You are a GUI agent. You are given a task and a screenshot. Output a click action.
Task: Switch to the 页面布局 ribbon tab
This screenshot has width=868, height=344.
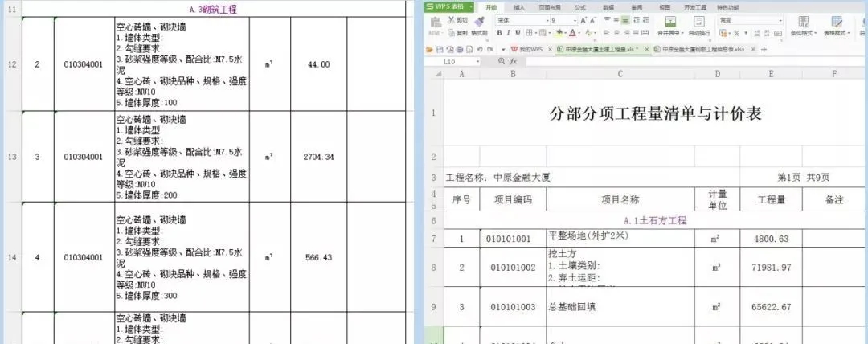pos(550,7)
